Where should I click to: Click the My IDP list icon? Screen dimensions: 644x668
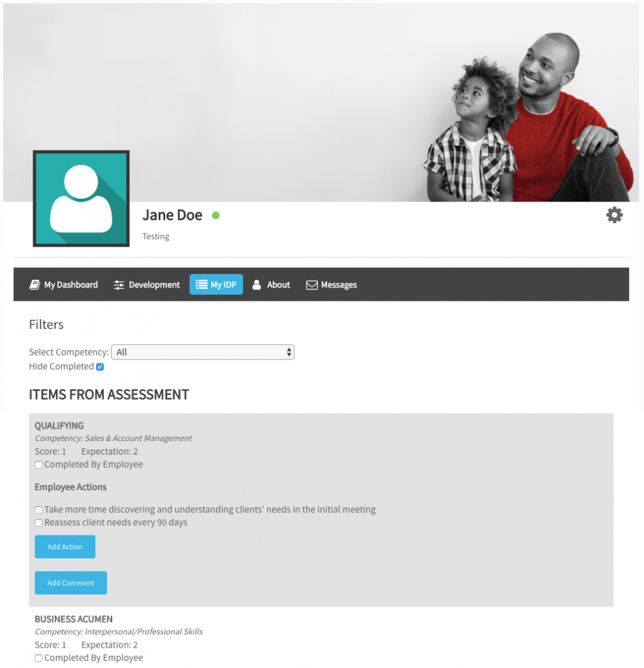[201, 284]
